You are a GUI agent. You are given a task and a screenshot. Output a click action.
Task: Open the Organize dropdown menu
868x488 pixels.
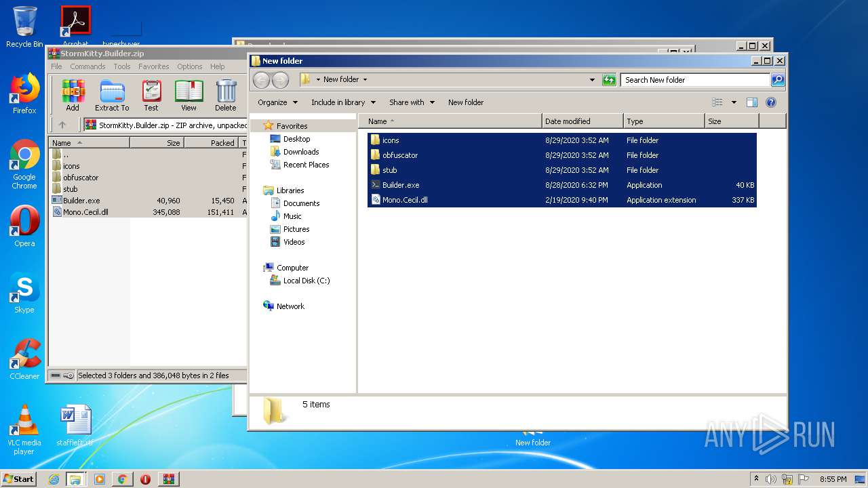(x=277, y=102)
